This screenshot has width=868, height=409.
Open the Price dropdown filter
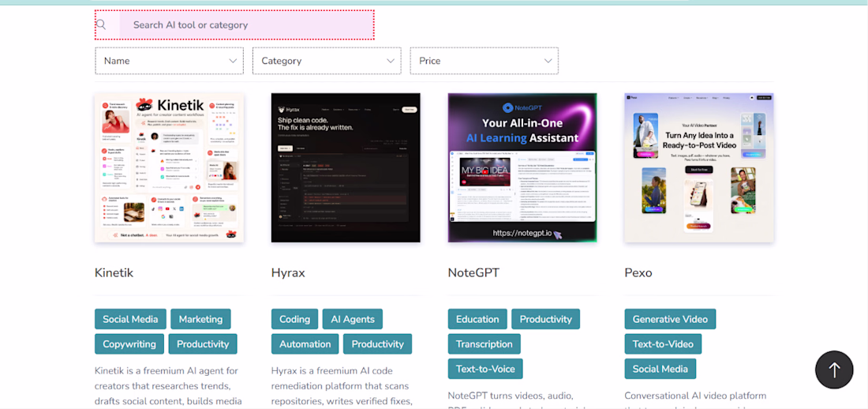point(484,61)
